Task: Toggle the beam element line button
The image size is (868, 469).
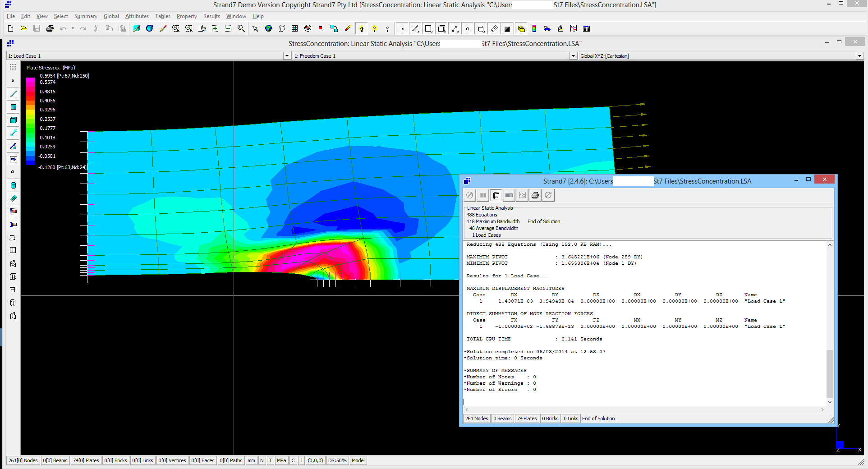Action: tap(13, 94)
